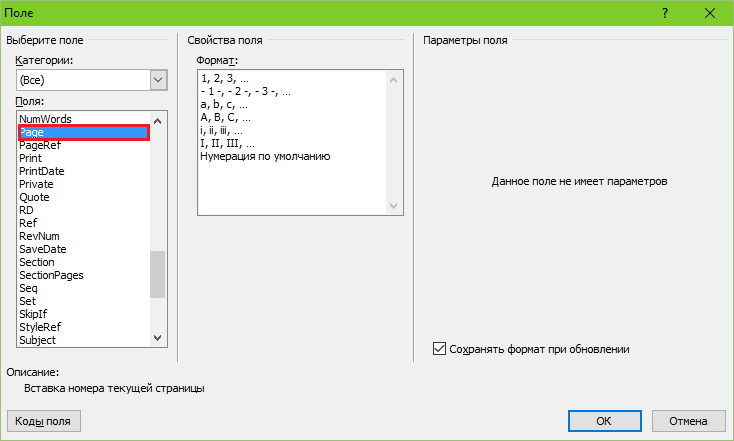Close the Поле dialog window

click(710, 14)
